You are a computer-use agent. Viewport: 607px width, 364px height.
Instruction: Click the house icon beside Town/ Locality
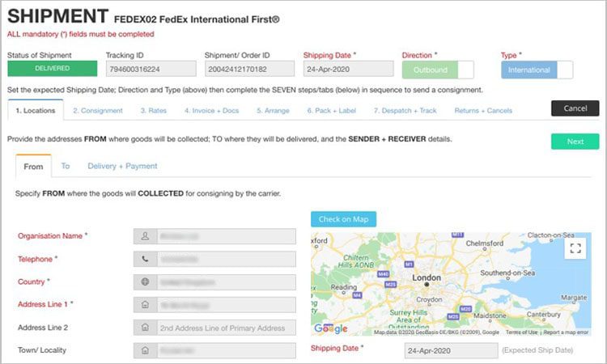(x=145, y=350)
